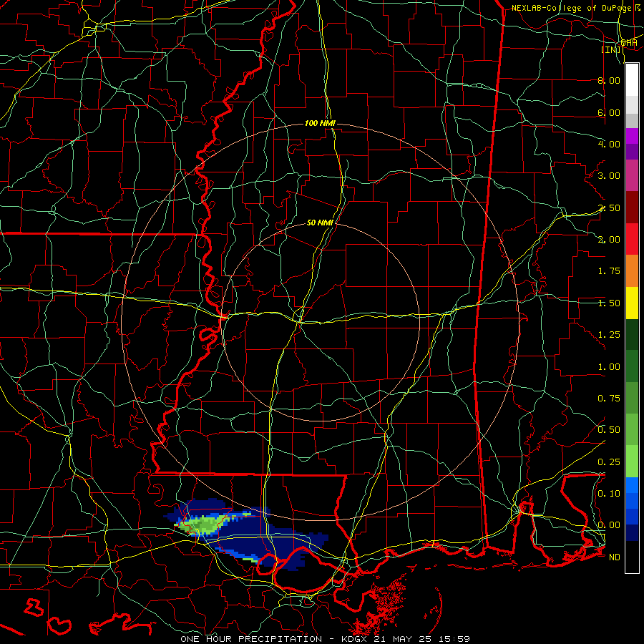Image resolution: width=644 pixels, height=644 pixels.
Task: Click the '1.25' legend value
Action: click(609, 335)
